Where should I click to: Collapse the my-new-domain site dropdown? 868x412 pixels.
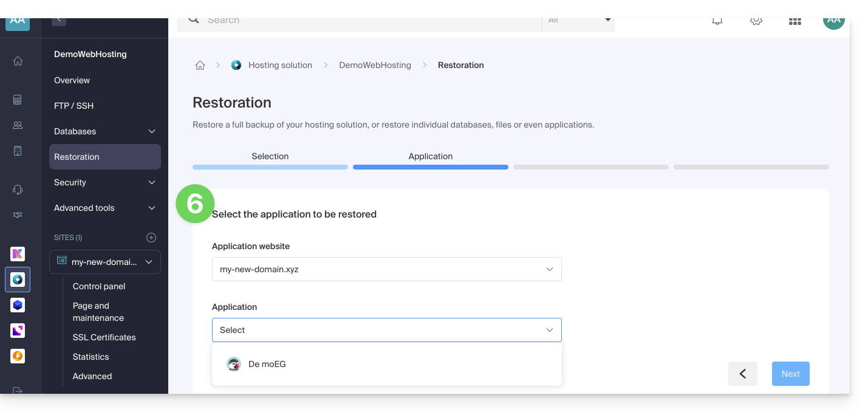pyautogui.click(x=148, y=262)
